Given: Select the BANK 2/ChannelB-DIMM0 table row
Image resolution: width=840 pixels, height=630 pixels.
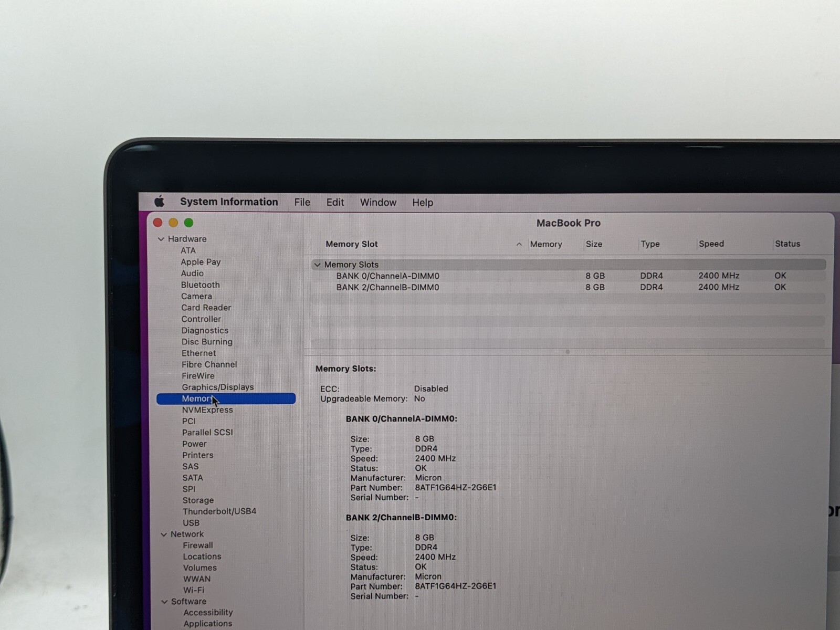Looking at the screenshot, I should click(569, 287).
